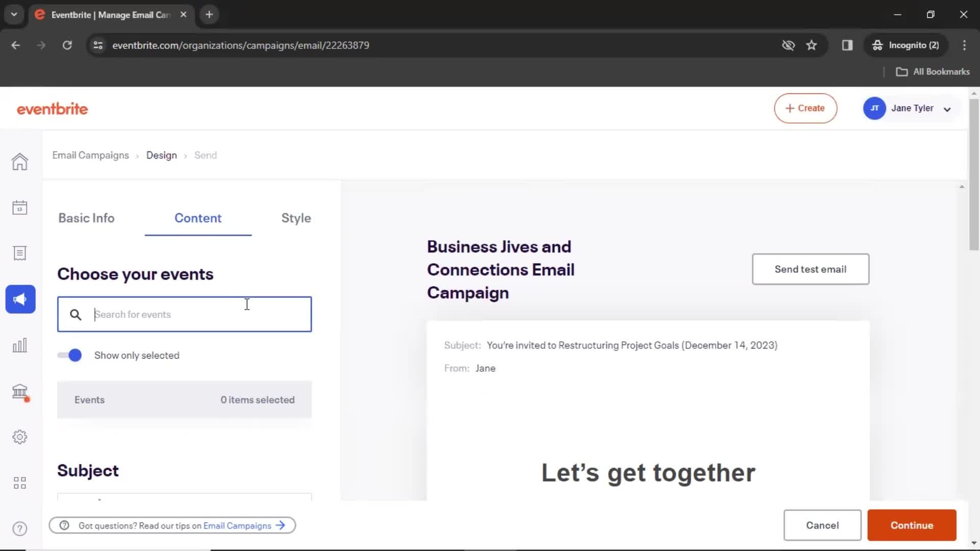Click the preview pane scroll up arrow
The width and height of the screenshot is (980, 551).
coord(962,187)
